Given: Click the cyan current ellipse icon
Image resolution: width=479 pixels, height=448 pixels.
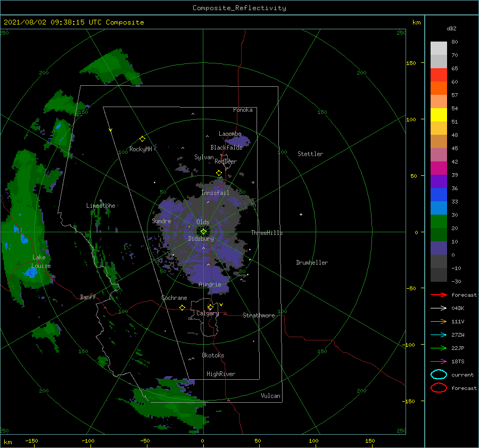Looking at the screenshot, I should [439, 374].
